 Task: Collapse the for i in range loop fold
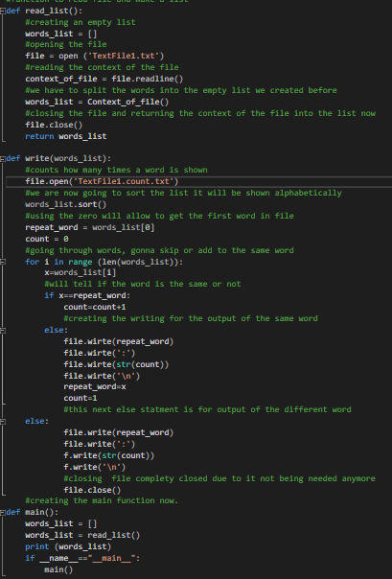[3, 262]
